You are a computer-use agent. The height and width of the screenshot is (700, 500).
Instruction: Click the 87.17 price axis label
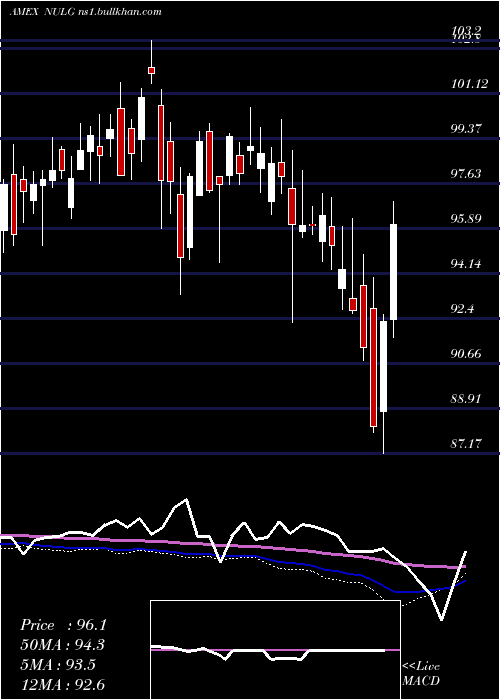point(466,444)
